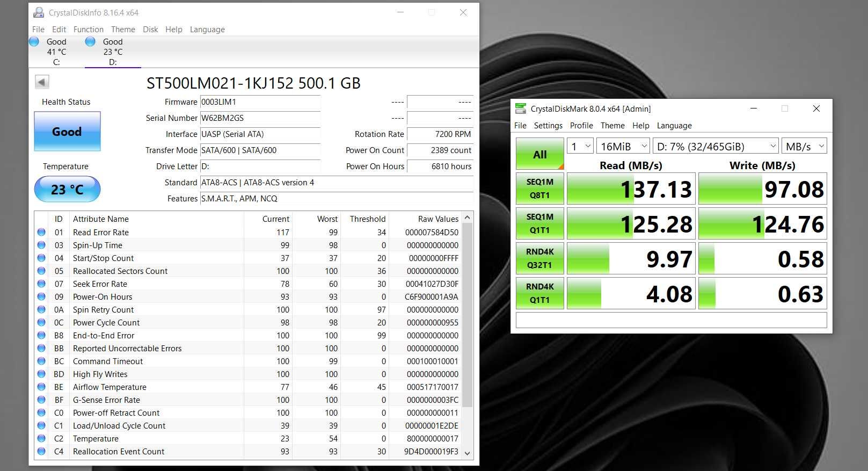Click status icon for End-to-End Error

pyautogui.click(x=41, y=335)
